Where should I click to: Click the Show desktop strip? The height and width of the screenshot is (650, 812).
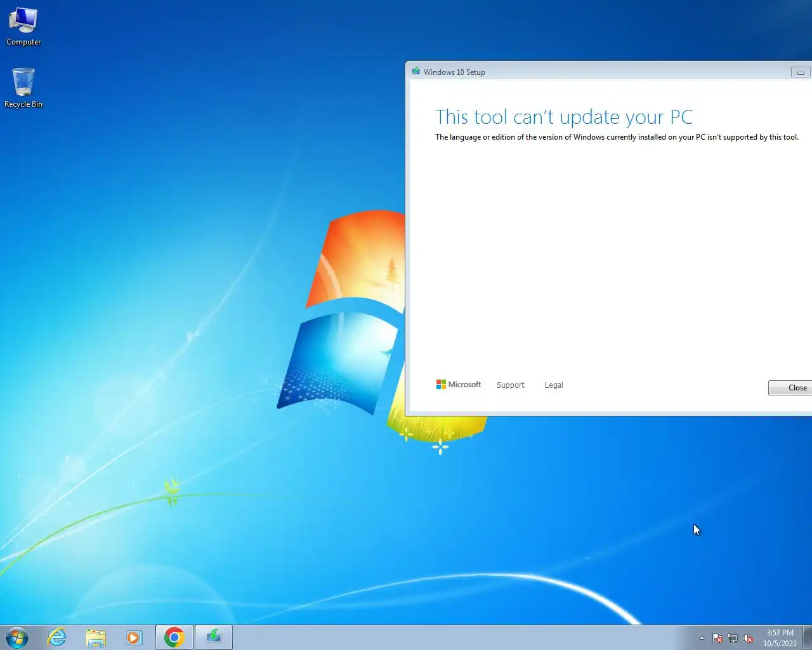pos(807,637)
